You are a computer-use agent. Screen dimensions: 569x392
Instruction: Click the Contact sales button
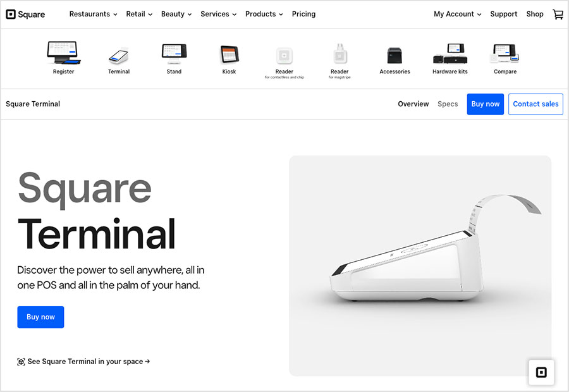(535, 104)
